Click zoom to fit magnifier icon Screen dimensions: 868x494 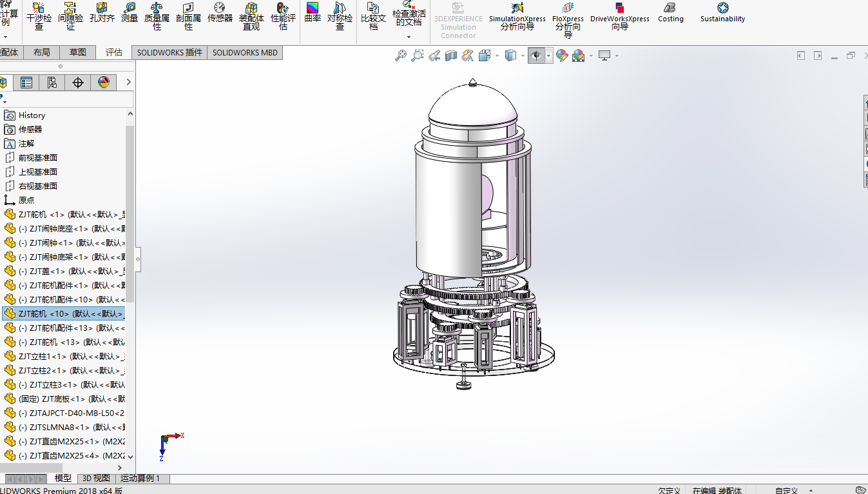[x=401, y=56]
